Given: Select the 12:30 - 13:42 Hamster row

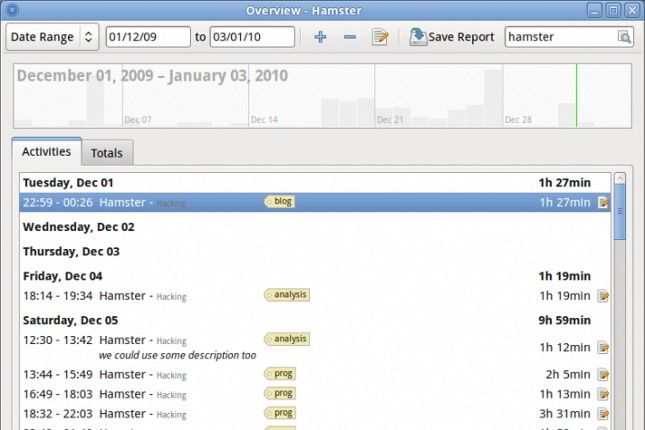Looking at the screenshot, I should tap(315, 347).
